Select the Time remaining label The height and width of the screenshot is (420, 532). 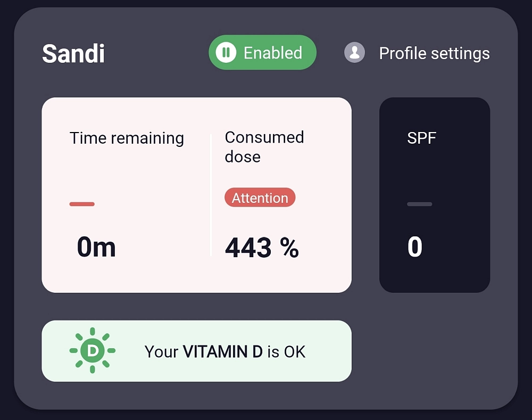[127, 138]
